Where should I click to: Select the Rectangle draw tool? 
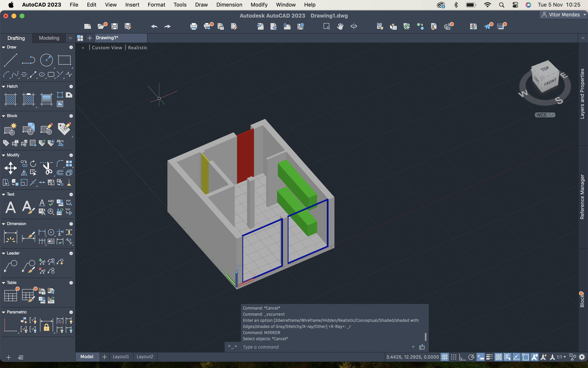coord(64,60)
